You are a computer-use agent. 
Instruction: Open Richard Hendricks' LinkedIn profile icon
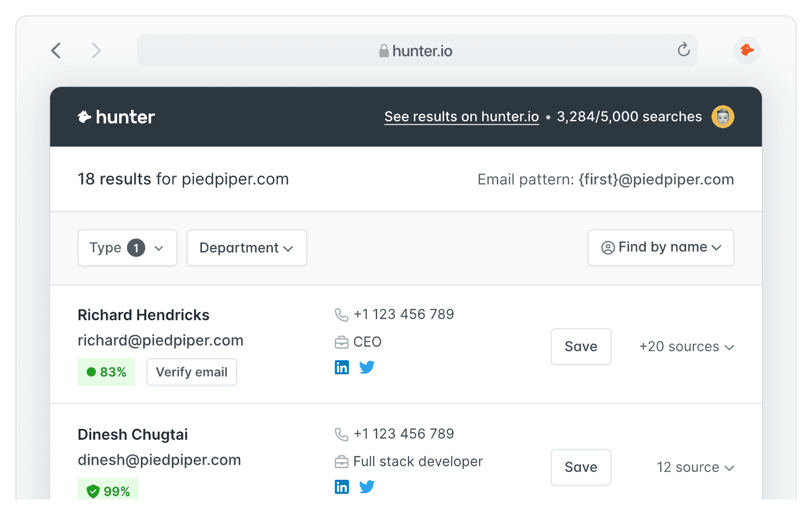[x=342, y=367]
